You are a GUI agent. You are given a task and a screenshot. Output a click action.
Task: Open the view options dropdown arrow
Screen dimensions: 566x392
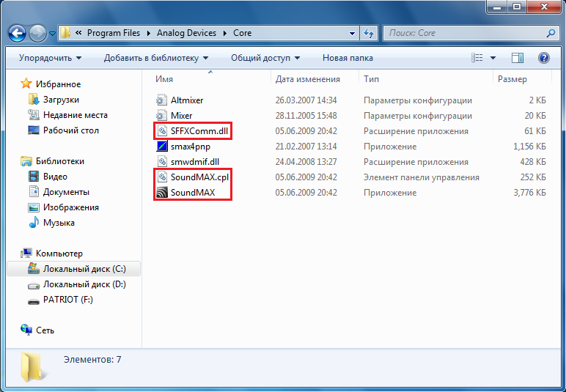click(493, 58)
